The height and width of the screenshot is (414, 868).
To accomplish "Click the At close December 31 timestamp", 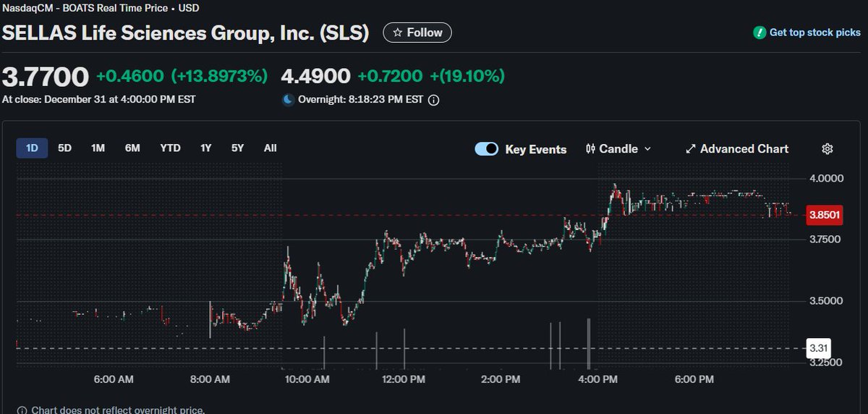I will [98, 100].
